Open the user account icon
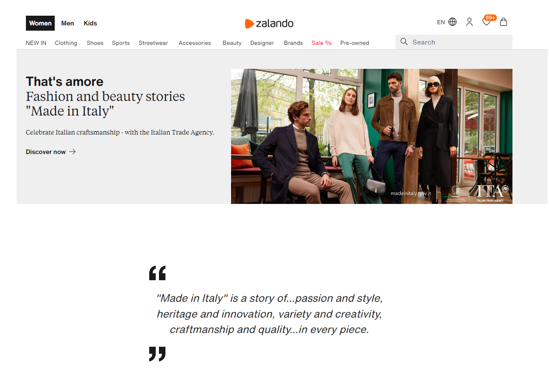 469,22
